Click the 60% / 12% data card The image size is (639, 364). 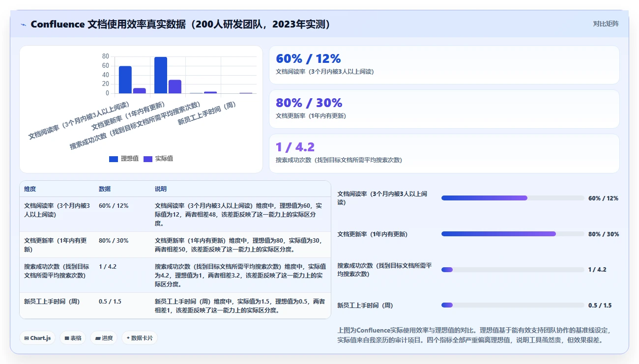click(x=444, y=65)
